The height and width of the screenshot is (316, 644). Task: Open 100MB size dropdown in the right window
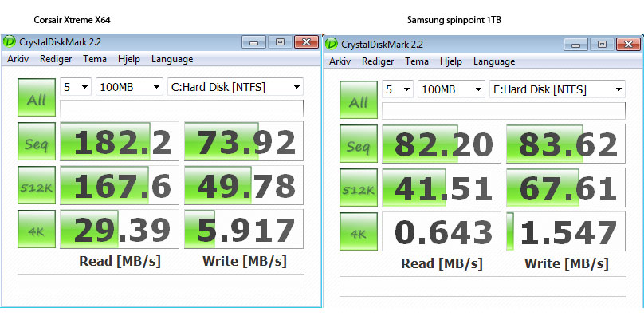coord(451,89)
